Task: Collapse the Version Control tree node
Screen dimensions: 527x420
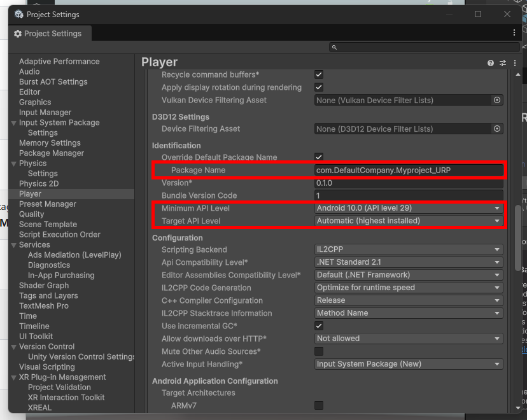Action: coord(14,347)
